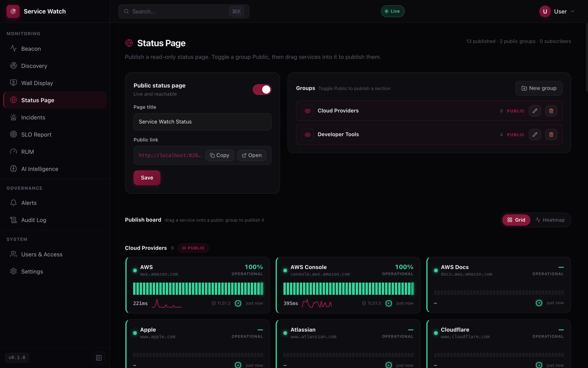588x368 pixels.
Task: Open AI Intelligence brain icon
Action: 13,169
